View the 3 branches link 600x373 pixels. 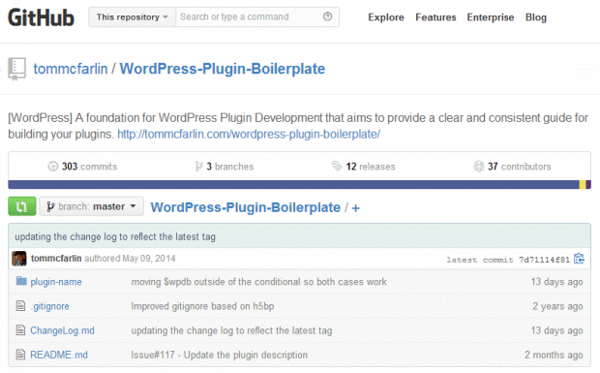(224, 166)
